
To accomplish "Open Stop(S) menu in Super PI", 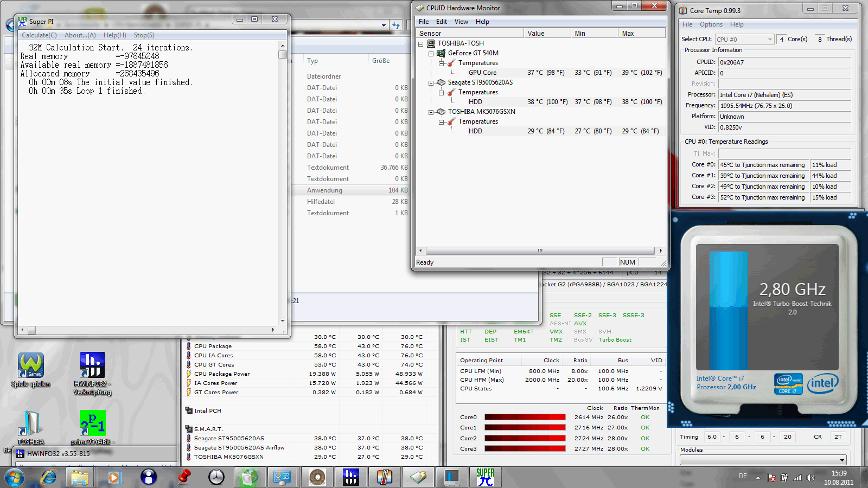I will click(144, 35).
